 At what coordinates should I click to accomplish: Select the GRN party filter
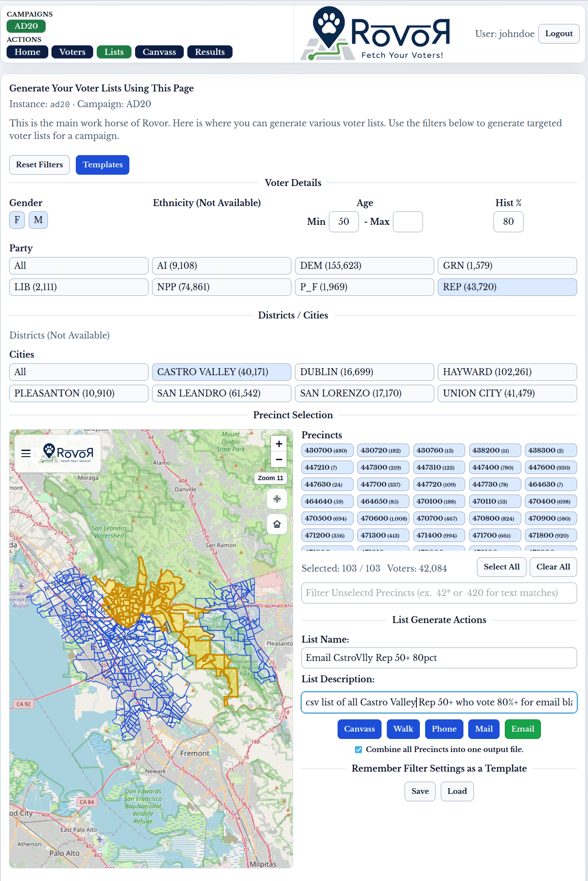pyautogui.click(x=507, y=266)
